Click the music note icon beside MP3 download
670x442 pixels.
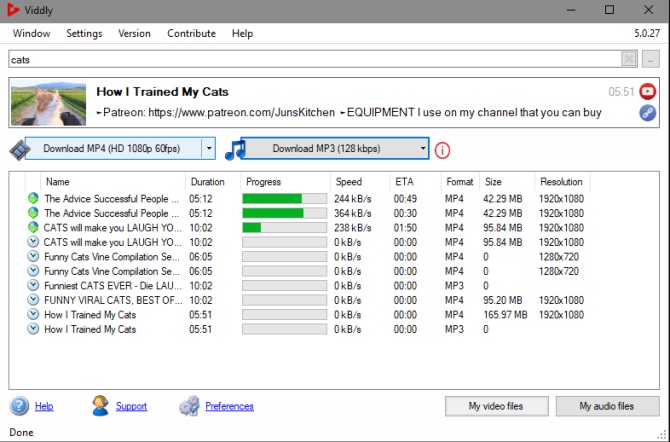pos(234,150)
